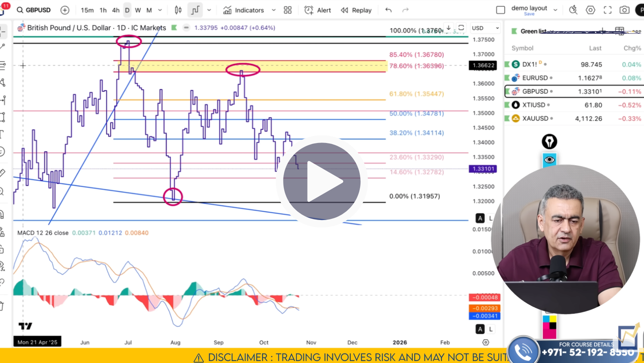Expand the time interval dropdown arrow
644x363 pixels.
coord(160,10)
